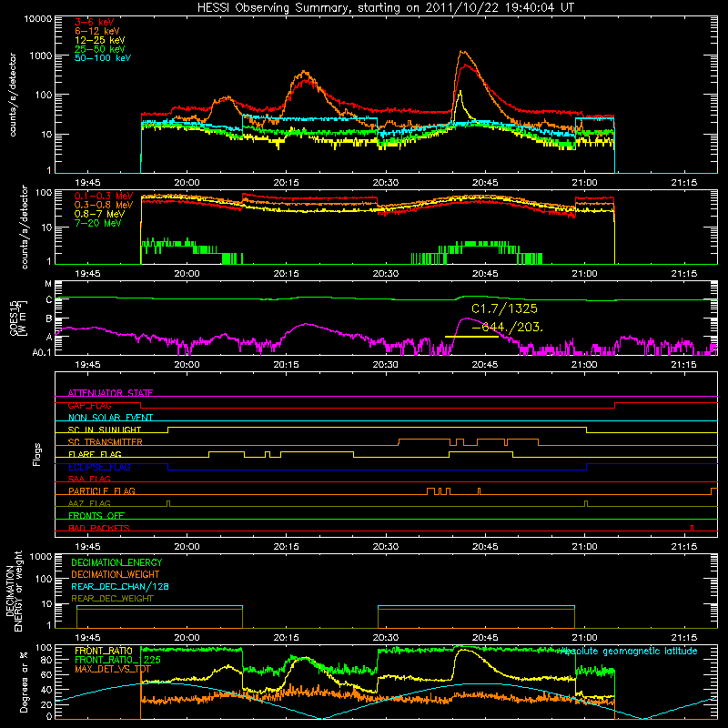Click the 6-12 keV peak near 20:17
This screenshot has width=728, height=728.
[304, 72]
